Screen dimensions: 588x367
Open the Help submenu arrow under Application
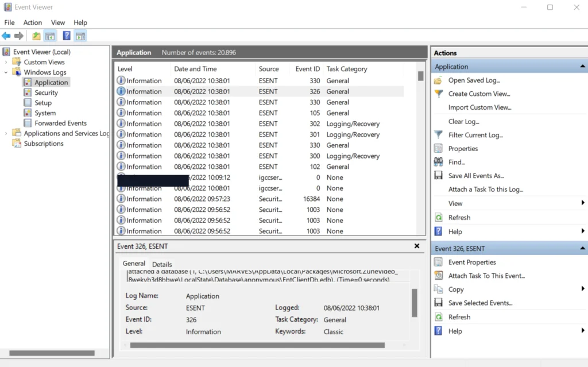[583, 231]
